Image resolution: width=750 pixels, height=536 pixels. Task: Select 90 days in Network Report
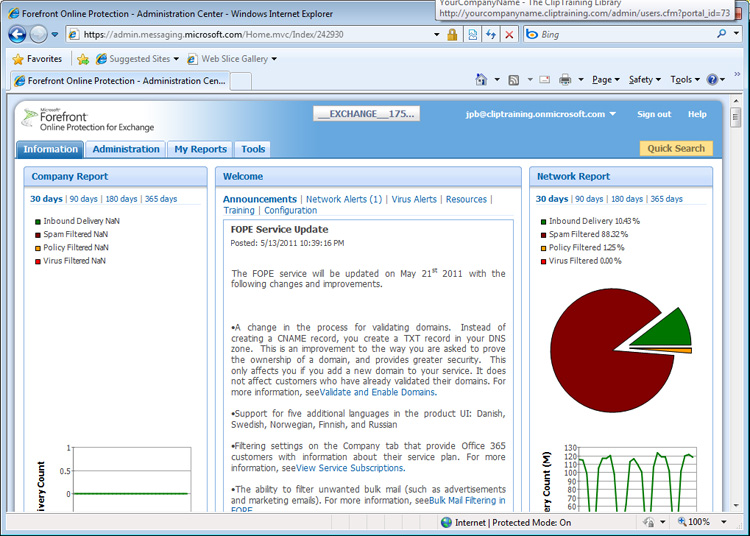[589, 199]
